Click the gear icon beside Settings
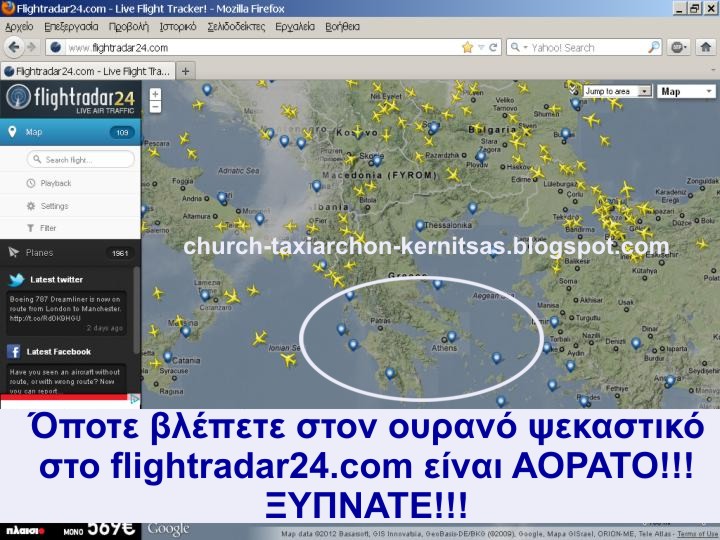Image resolution: width=720 pixels, height=540 pixels. point(31,206)
